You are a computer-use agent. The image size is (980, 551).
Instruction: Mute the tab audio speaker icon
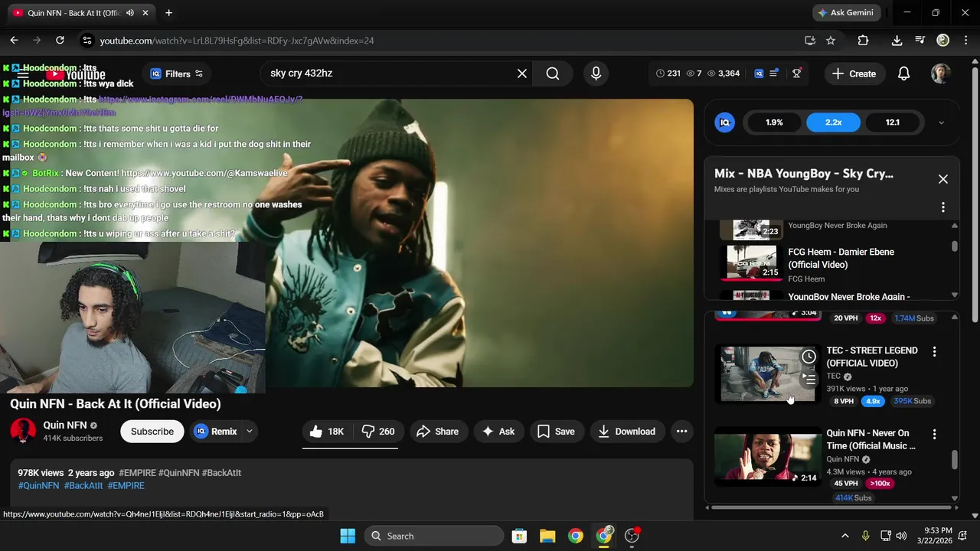(130, 13)
